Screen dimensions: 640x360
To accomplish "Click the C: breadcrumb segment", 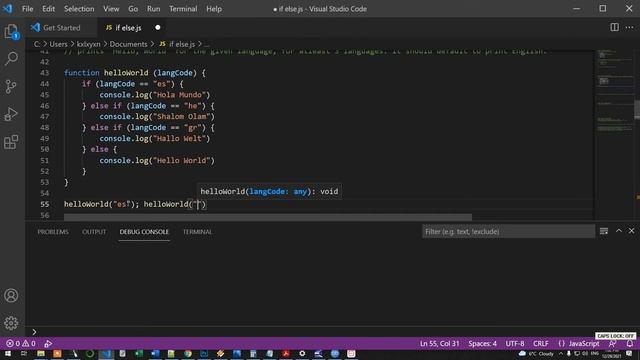I will click(37, 44).
